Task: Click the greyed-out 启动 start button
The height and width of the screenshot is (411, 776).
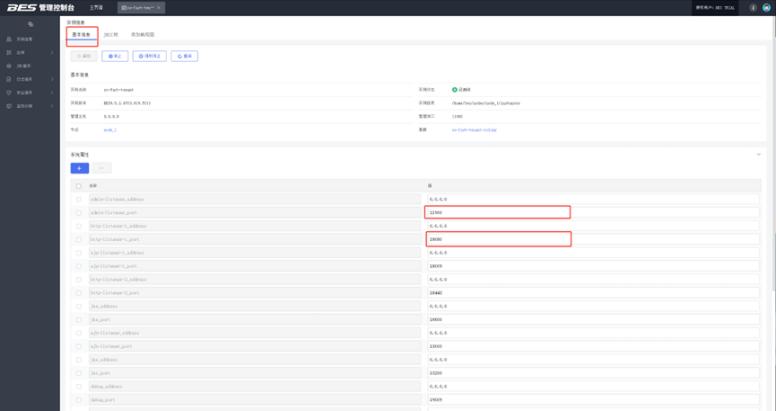Action: point(84,56)
